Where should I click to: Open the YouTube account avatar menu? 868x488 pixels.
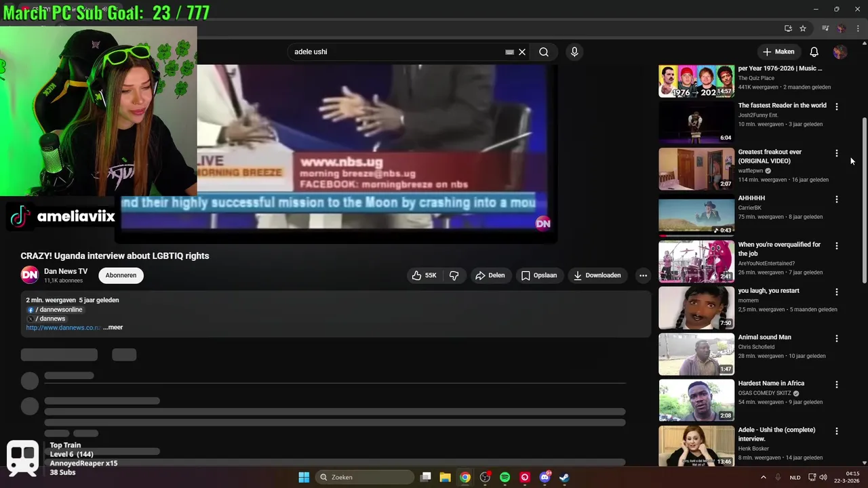point(840,52)
